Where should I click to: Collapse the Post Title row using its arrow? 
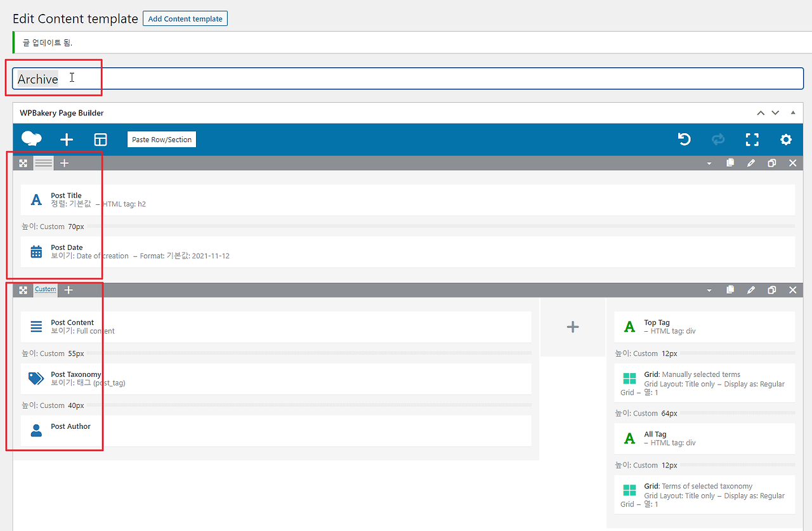(709, 164)
